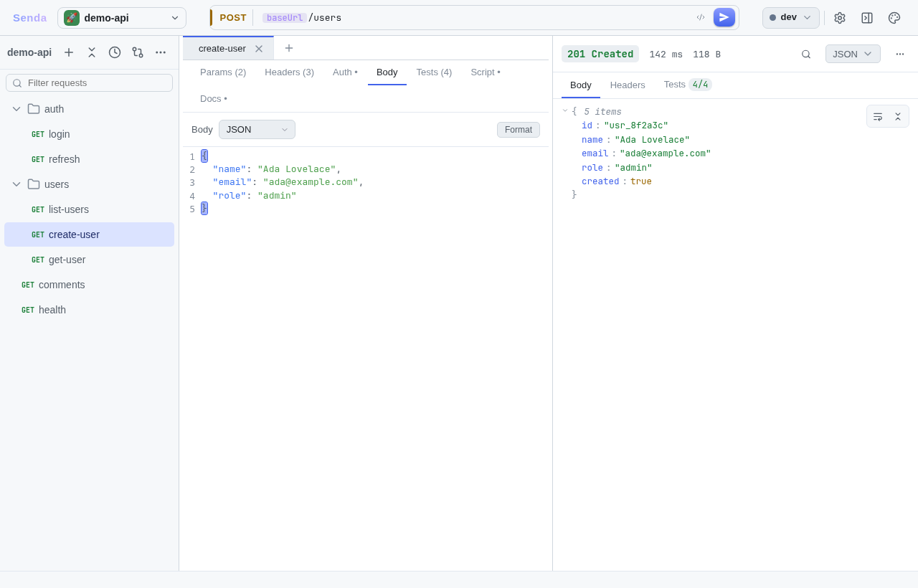Open a new request tab

[289, 48]
